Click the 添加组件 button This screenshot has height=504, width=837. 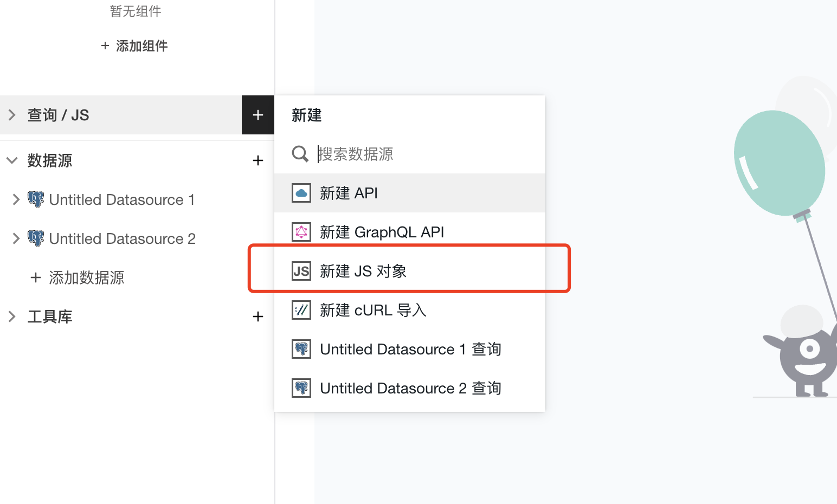point(134,46)
